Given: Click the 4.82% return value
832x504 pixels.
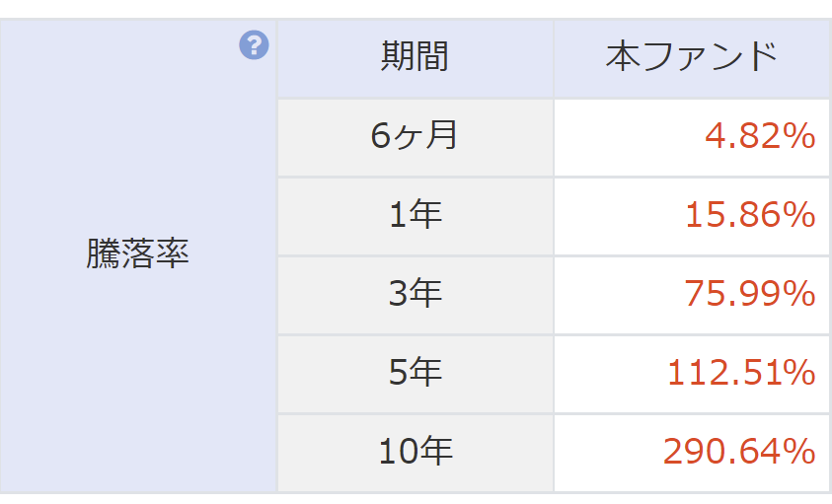Looking at the screenshot, I should 760,136.
